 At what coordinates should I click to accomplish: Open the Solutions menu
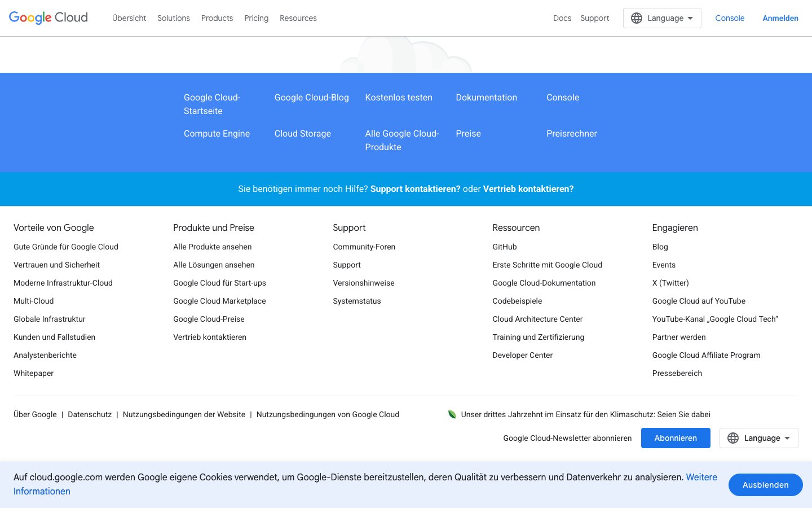173,18
